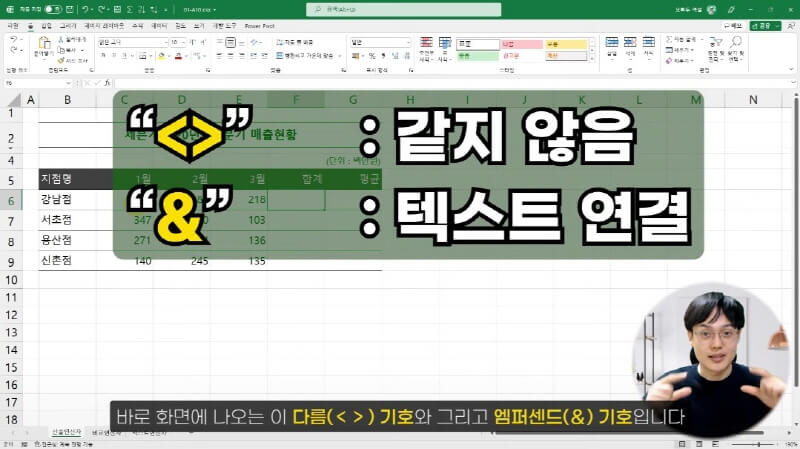Click Redo in the quick access toolbar
Image resolution: width=800 pixels, height=449 pixels.
click(102, 10)
